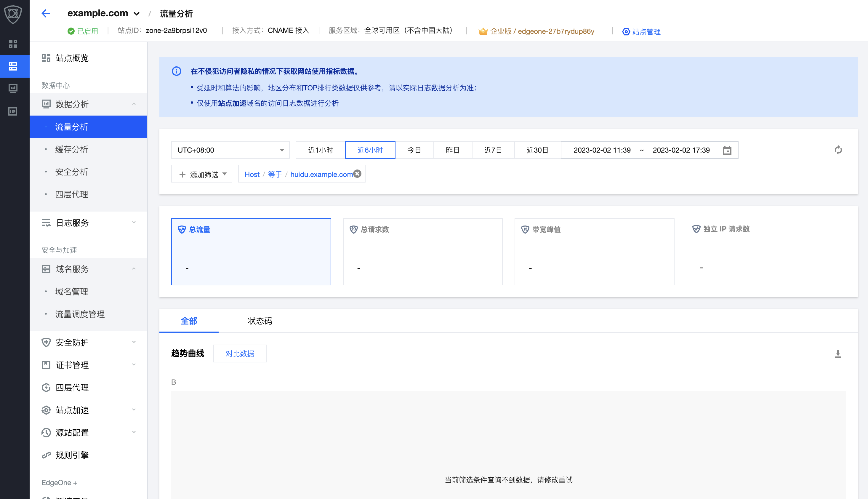Switch to the 状态码 tab

pos(260,321)
